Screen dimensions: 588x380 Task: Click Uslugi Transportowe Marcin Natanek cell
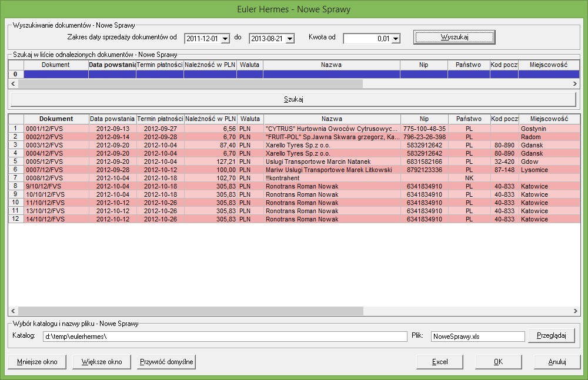[x=332, y=162]
